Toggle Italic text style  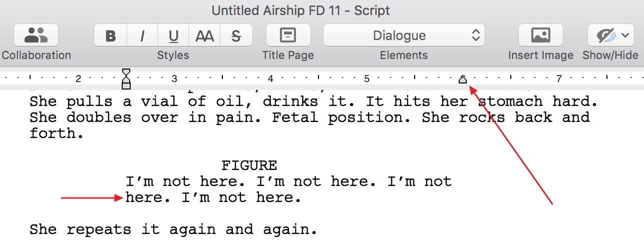tap(142, 35)
